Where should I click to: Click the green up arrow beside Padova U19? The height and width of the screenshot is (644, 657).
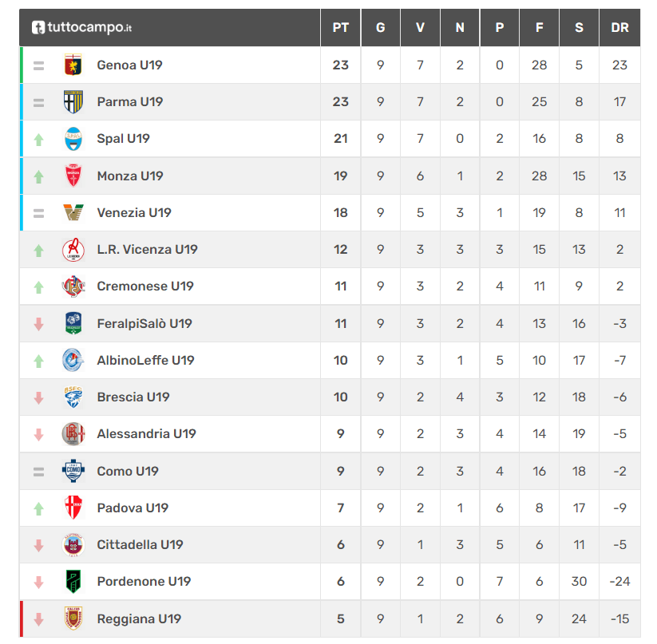[38, 508]
